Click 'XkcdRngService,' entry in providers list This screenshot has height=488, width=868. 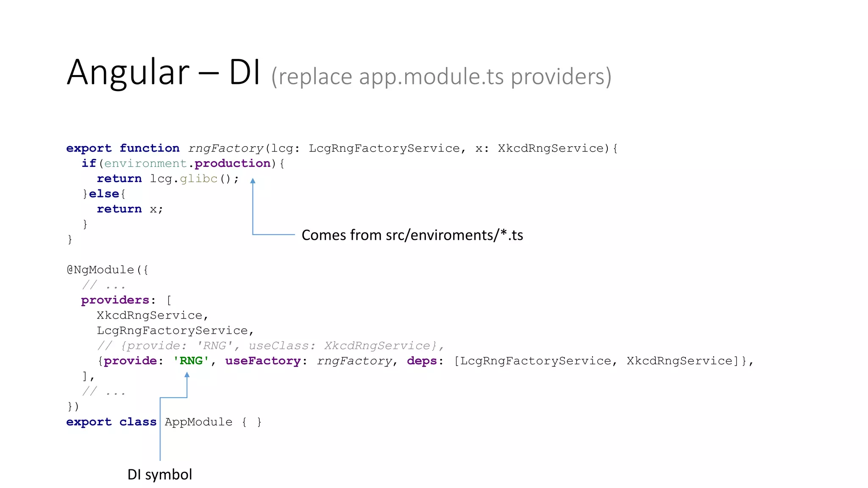tap(152, 316)
